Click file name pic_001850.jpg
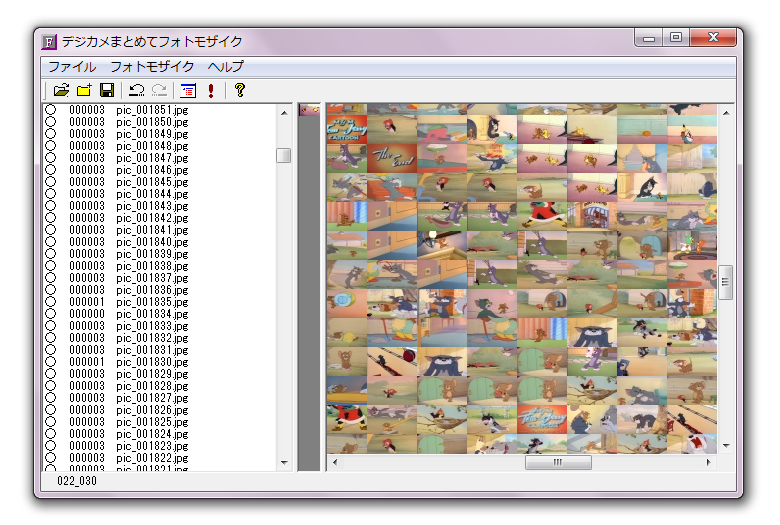The image size is (780, 525). pos(152,122)
